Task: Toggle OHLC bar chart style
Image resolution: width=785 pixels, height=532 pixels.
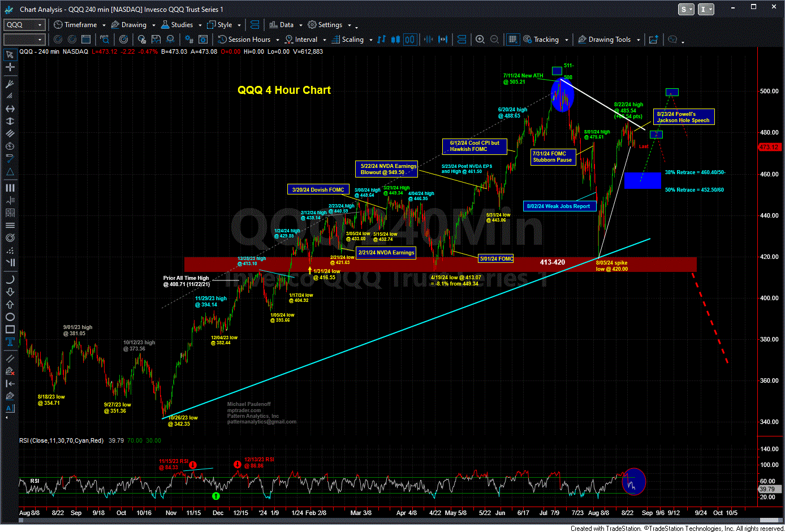Action: point(381,40)
